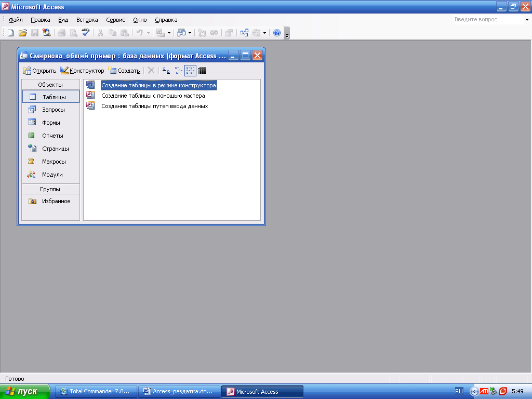
Task: Click the Cut scissors icon
Action: (100, 33)
